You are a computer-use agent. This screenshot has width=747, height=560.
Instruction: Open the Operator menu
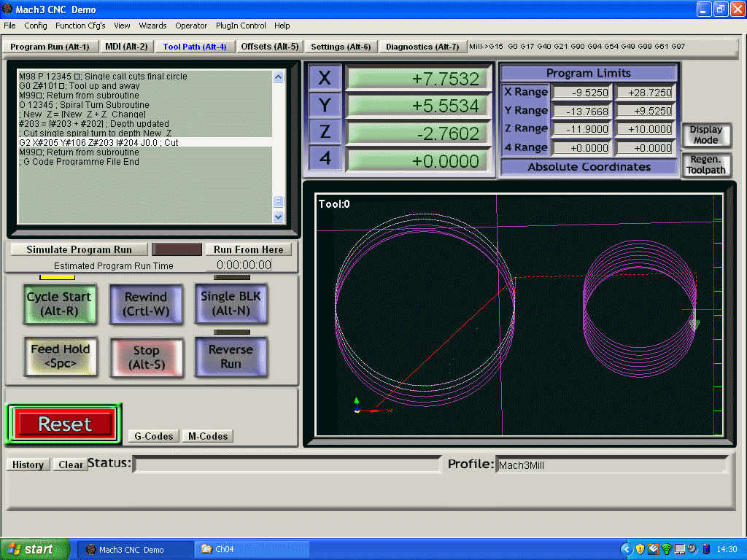coord(191,26)
